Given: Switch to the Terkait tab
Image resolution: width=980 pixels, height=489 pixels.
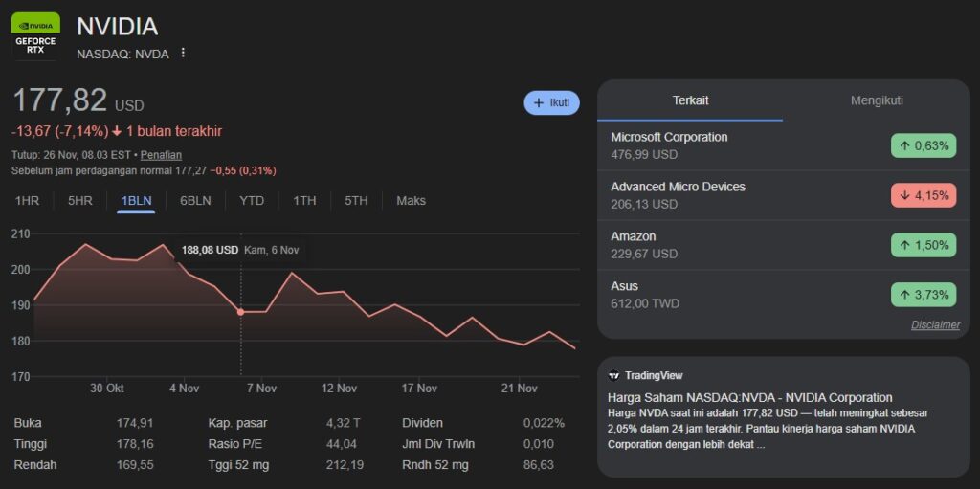Looking at the screenshot, I should click(690, 100).
